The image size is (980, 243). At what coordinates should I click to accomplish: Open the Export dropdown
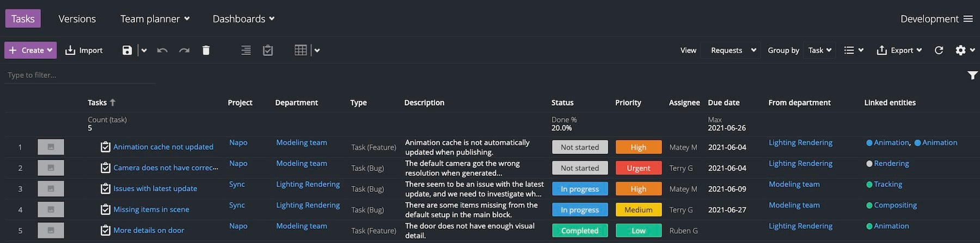tap(899, 50)
